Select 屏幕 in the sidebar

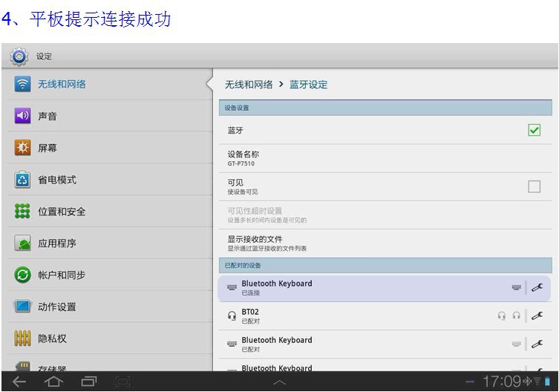[x=110, y=148]
